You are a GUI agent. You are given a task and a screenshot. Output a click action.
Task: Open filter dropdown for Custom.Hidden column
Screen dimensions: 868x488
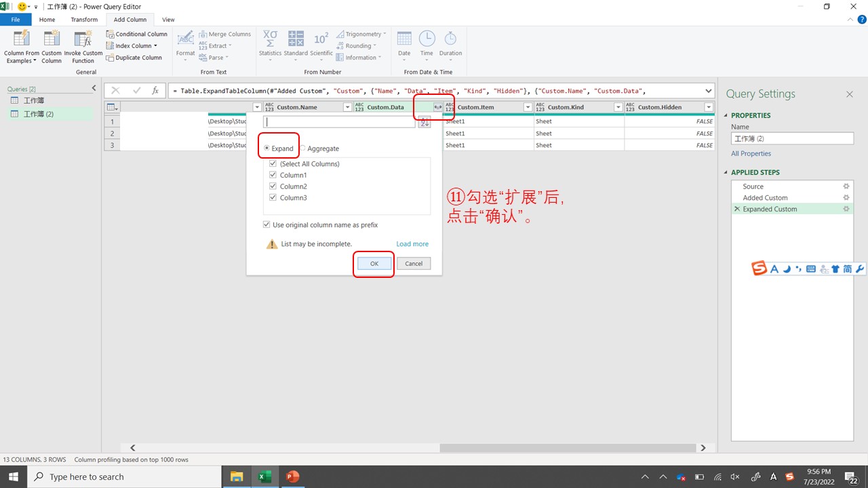[x=709, y=107]
